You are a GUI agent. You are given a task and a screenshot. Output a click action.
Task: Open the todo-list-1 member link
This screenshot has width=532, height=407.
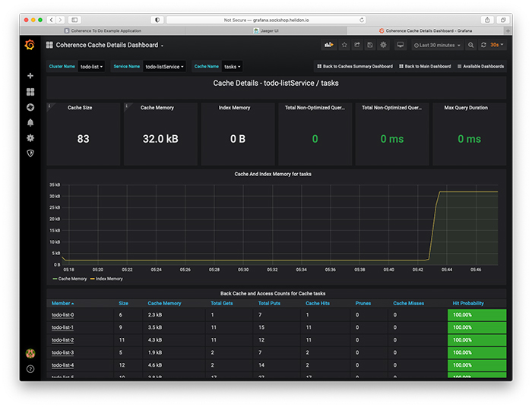point(63,327)
